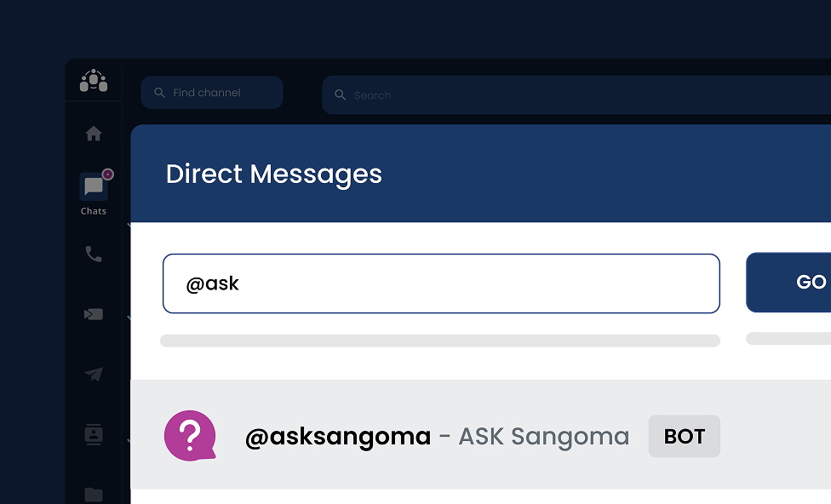Go to the Home icon in sidebar
This screenshot has height=504, width=831.
pos(94,134)
